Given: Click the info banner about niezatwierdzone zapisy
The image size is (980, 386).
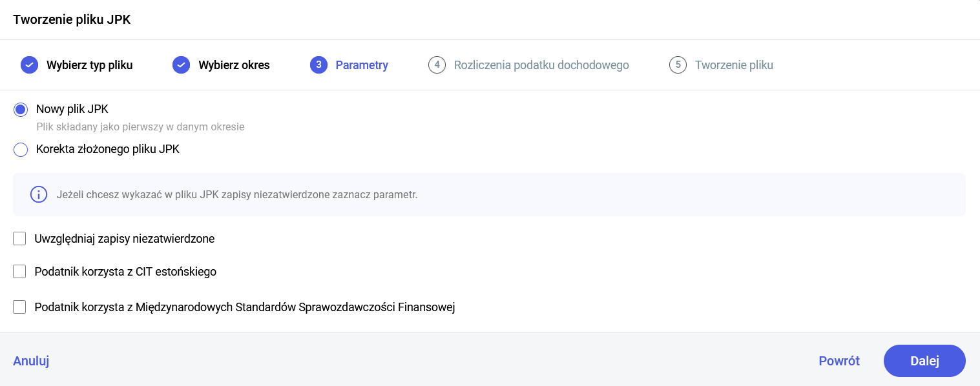Looking at the screenshot, I should [489, 194].
